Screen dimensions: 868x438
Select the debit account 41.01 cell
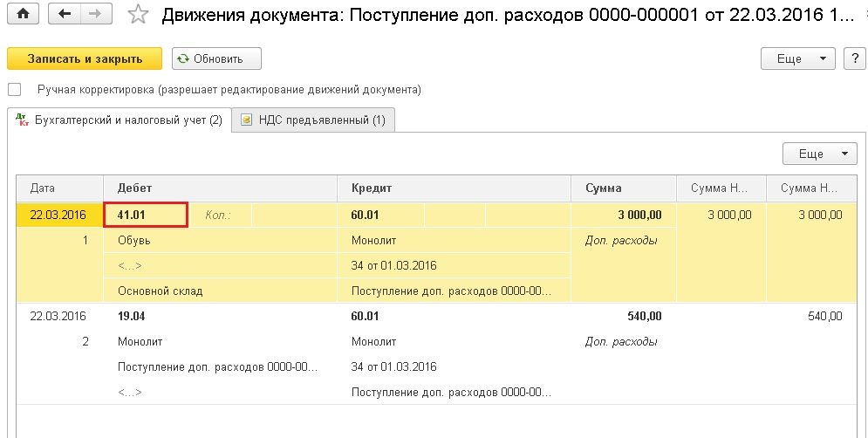coord(147,215)
